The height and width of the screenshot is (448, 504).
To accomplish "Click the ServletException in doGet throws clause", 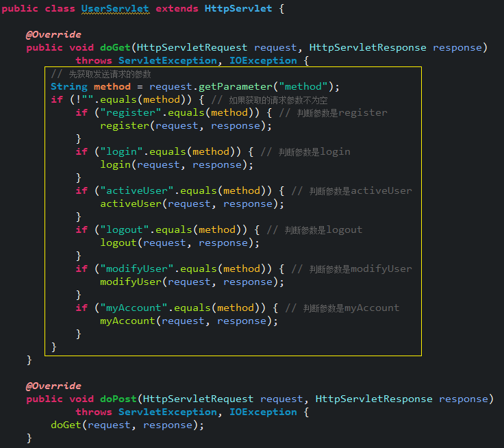I will point(168,61).
